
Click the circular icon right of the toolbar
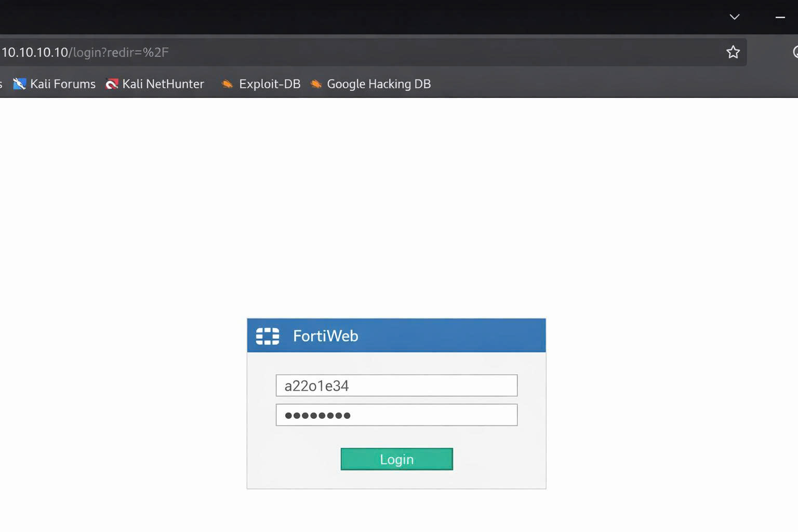point(794,52)
